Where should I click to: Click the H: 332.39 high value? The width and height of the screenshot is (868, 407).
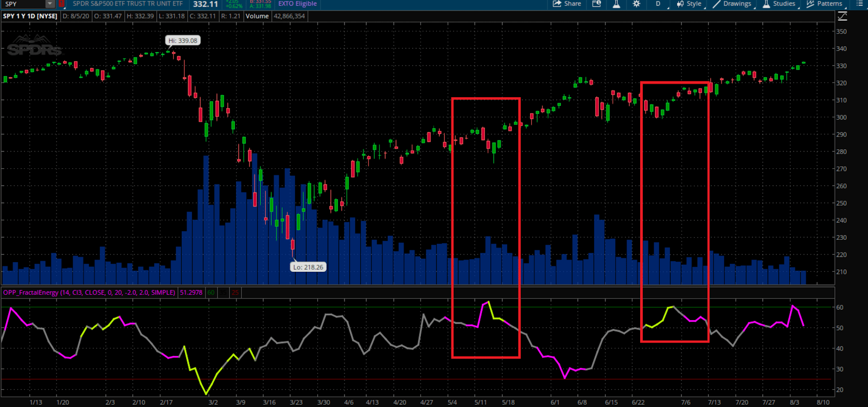click(x=140, y=16)
